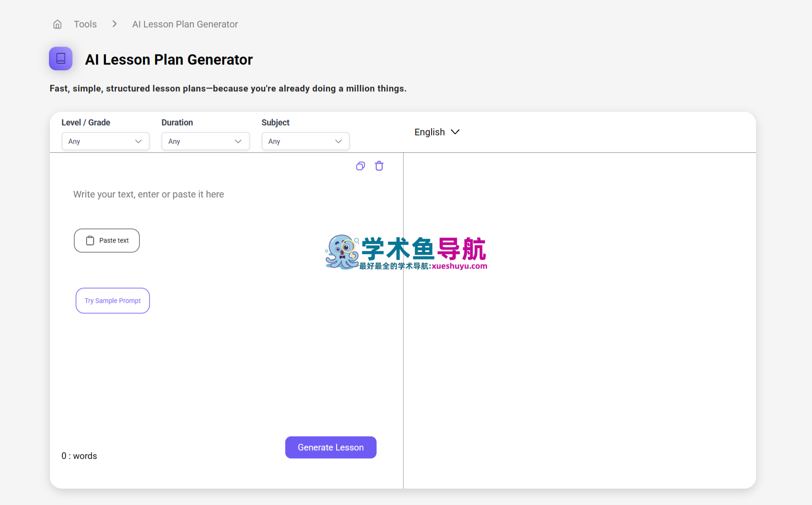812x505 pixels.
Task: Click the Generate Lesson button
Action: coord(331,448)
